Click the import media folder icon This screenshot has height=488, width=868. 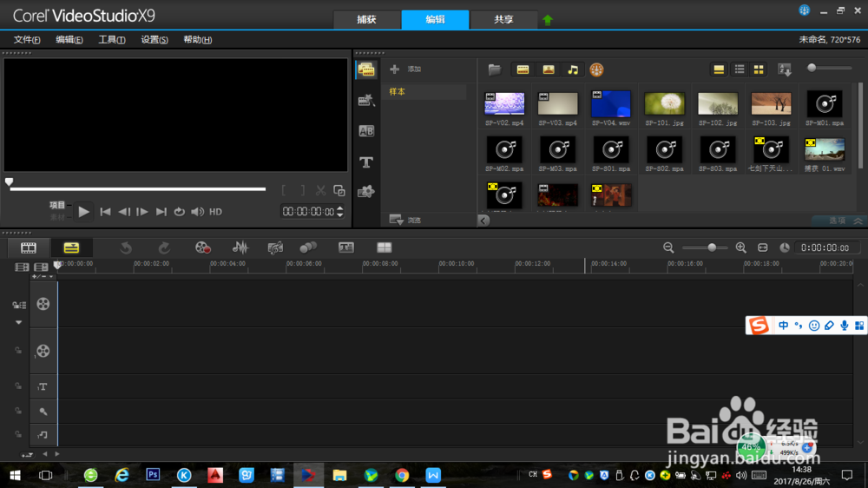click(495, 69)
